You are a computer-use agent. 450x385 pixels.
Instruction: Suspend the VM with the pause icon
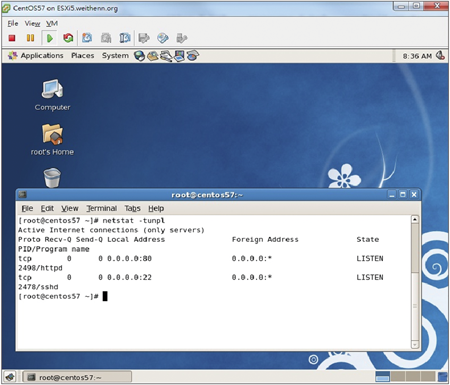30,38
